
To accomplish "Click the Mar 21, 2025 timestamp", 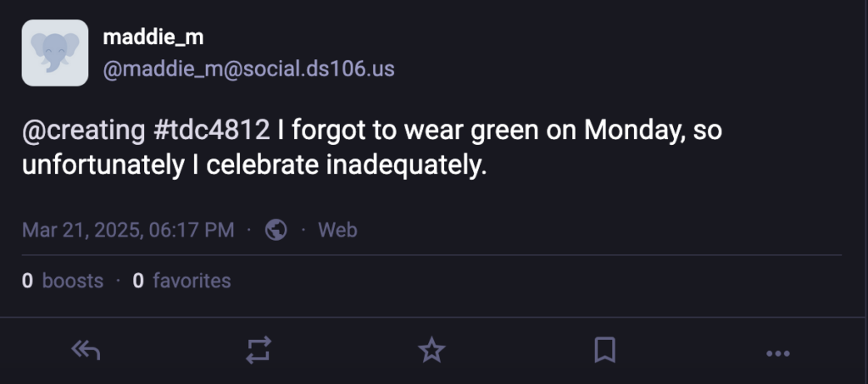I will 128,230.
